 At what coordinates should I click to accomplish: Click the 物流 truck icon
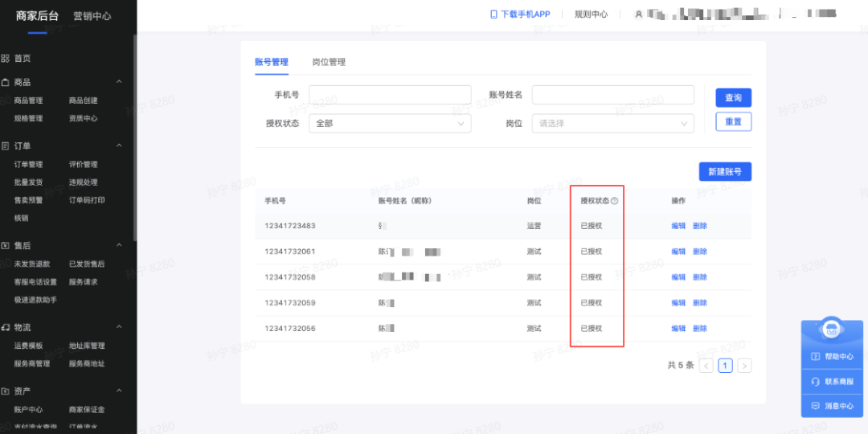[x=5, y=328]
